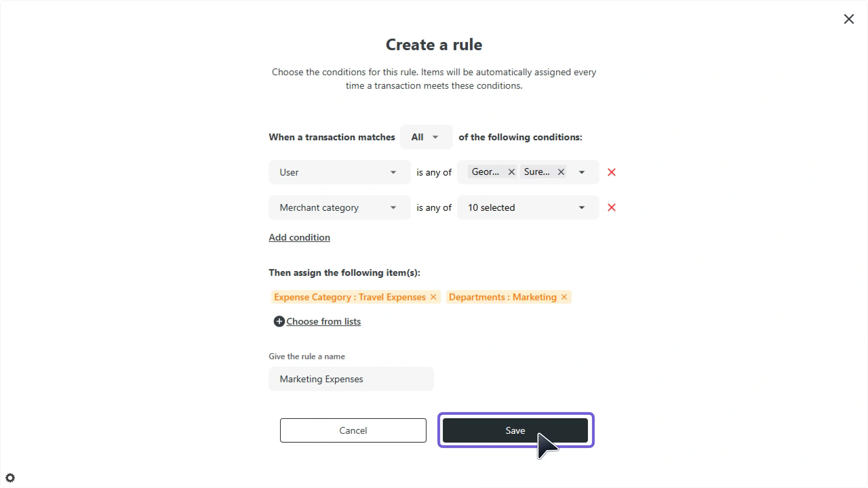The image size is (868, 488).
Task: Click the Give the rule a name label
Action: [x=307, y=357]
